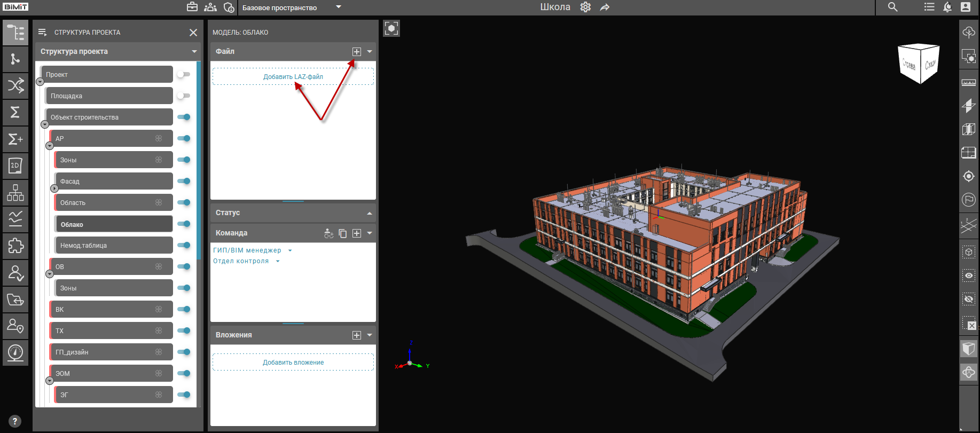980x433 pixels.
Task: Click the notification bell icon
Action: 947,7
